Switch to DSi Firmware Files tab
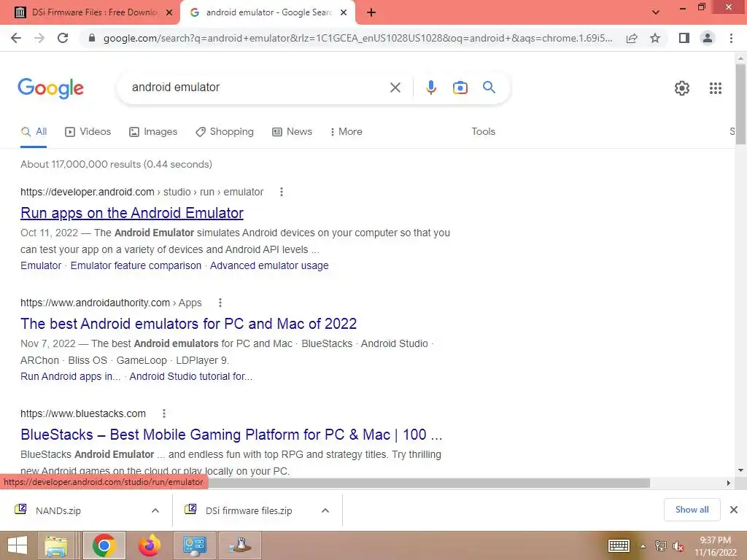Image resolution: width=747 pixels, height=560 pixels. pyautogui.click(x=89, y=13)
